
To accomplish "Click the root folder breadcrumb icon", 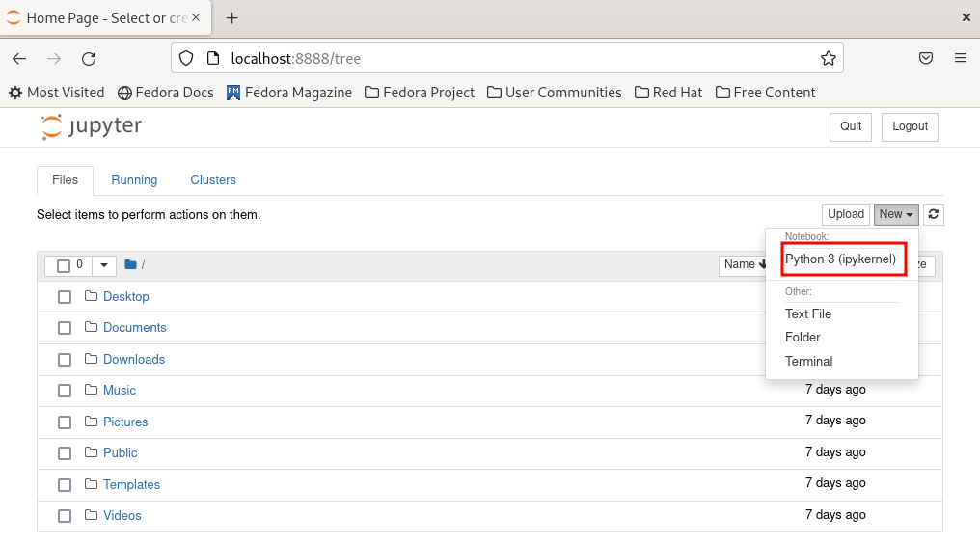I will [130, 265].
